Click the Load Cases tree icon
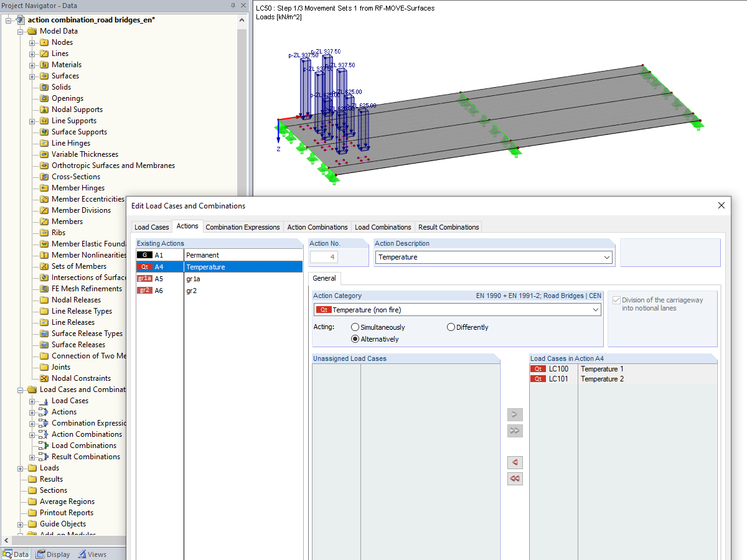The height and width of the screenshot is (560, 747). (x=44, y=401)
